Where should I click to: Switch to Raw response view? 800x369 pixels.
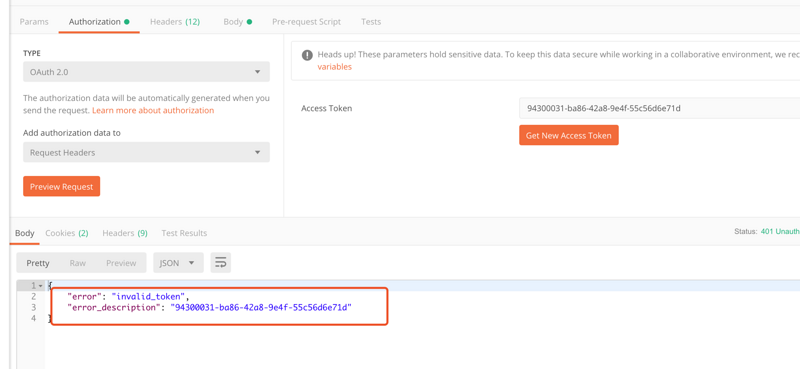78,263
